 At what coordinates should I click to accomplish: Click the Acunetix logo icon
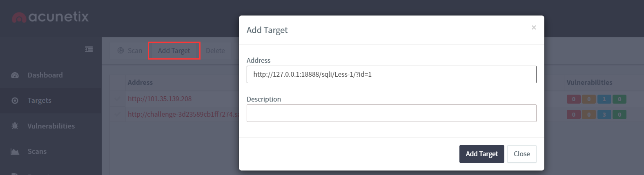click(19, 18)
